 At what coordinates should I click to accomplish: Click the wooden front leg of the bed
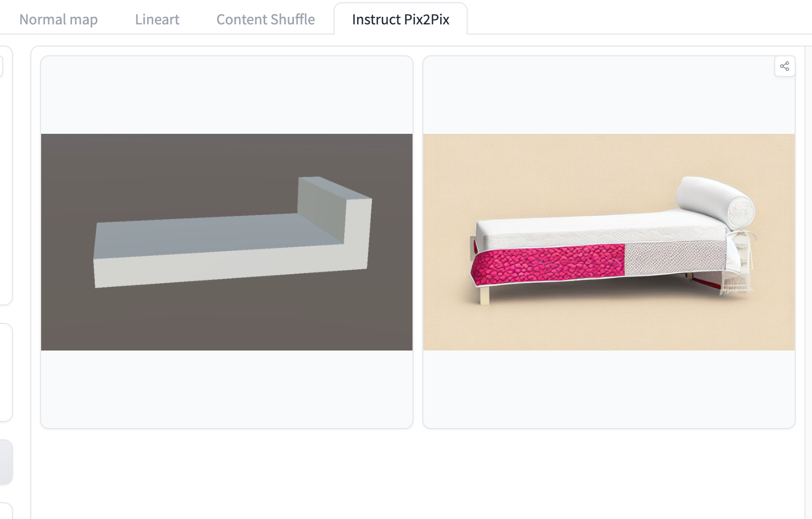tap(484, 296)
